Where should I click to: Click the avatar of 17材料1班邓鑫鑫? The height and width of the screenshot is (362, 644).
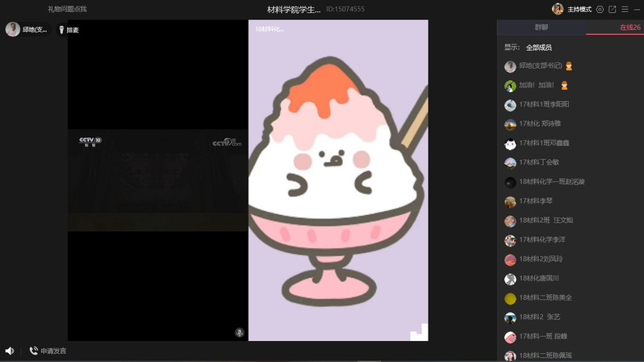tap(510, 144)
